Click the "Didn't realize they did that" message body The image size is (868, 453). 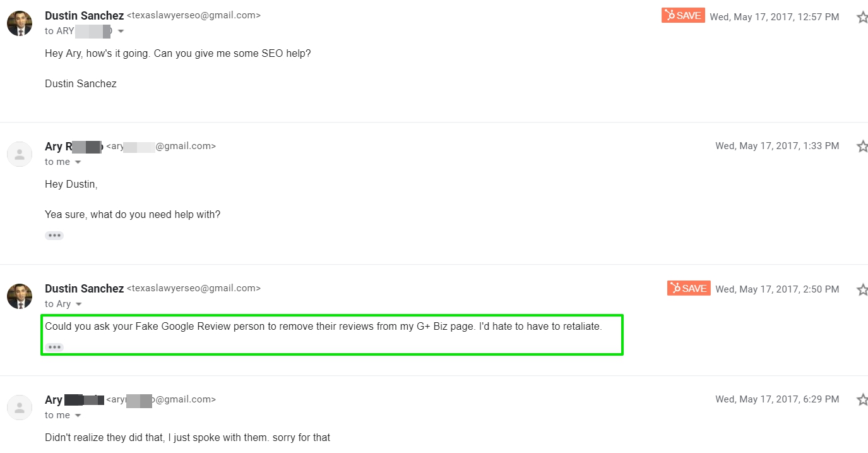(187, 437)
